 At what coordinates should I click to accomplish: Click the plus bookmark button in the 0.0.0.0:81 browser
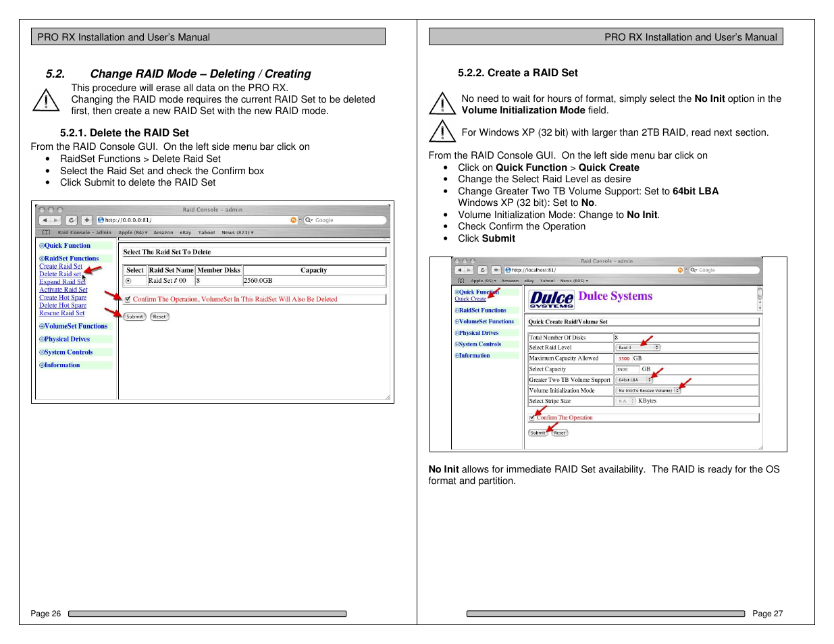(x=87, y=220)
